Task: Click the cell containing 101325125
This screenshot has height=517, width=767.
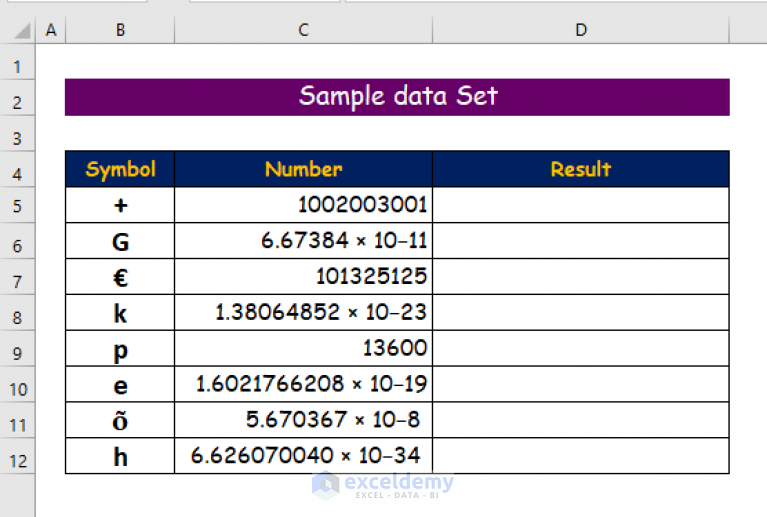Action: click(303, 276)
